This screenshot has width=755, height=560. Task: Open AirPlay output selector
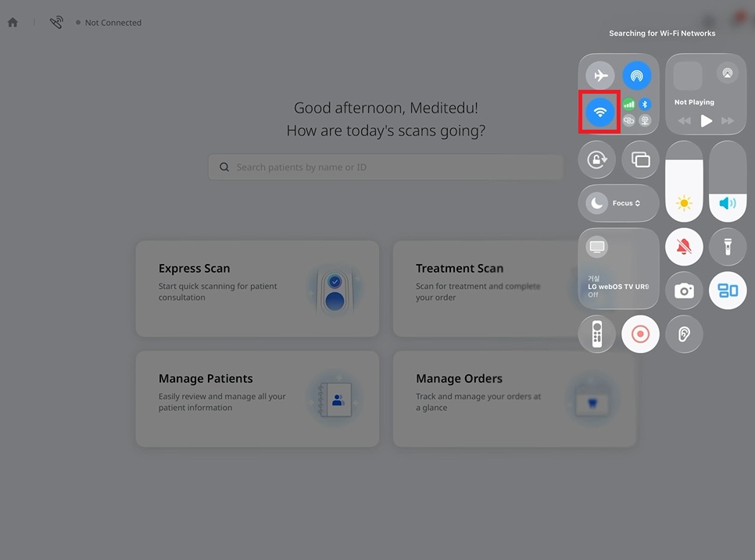pyautogui.click(x=728, y=73)
